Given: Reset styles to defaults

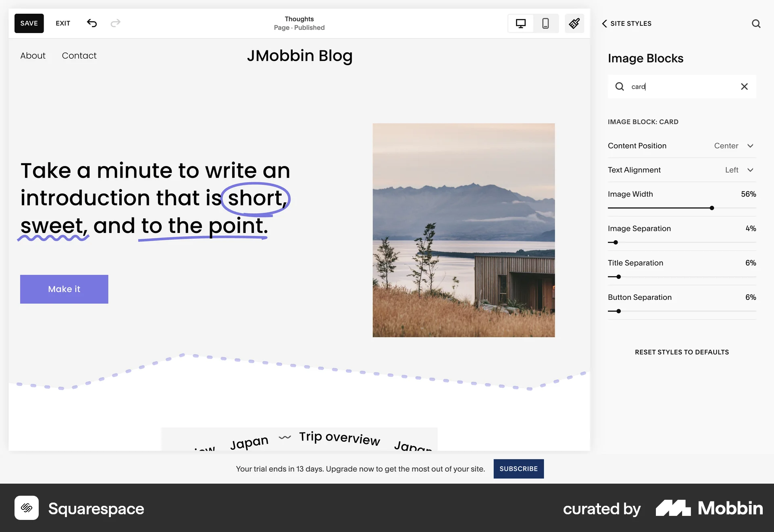Looking at the screenshot, I should coord(681,352).
